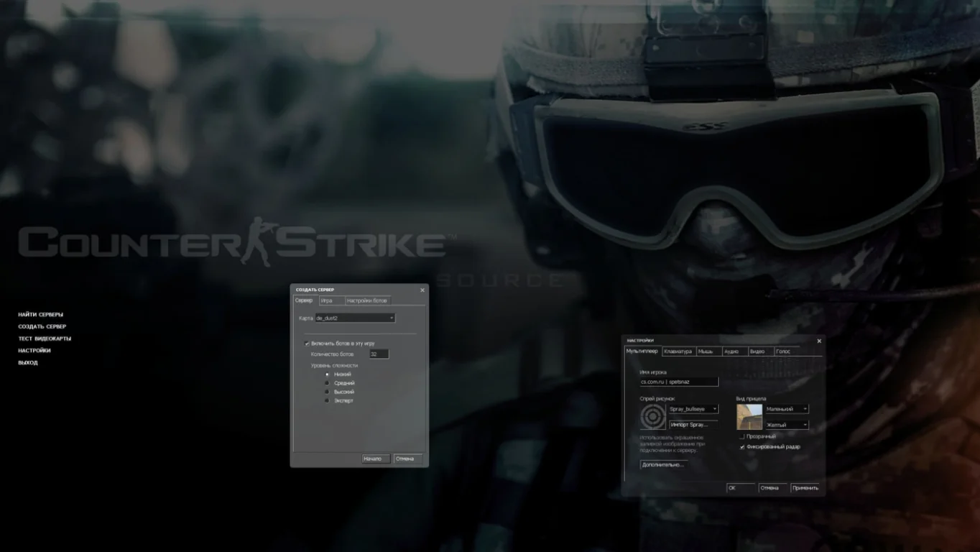Switch to the Настройки ботов tab
980x552 pixels.
pyautogui.click(x=367, y=300)
